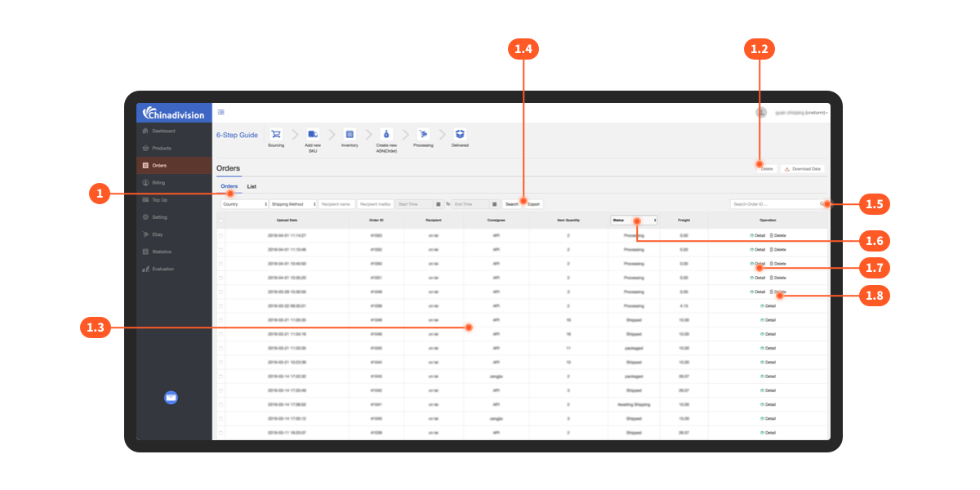Click the End Time calendar icon

pos(494,204)
